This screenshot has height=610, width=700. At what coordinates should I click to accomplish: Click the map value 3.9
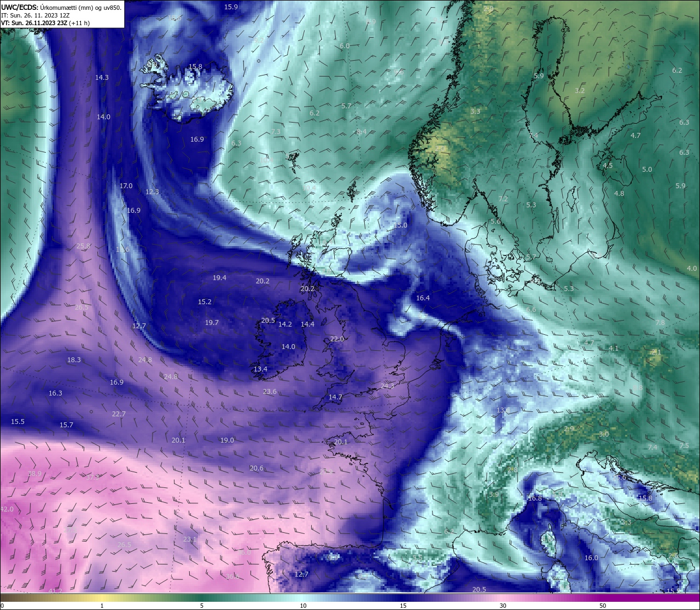[x=494, y=495]
